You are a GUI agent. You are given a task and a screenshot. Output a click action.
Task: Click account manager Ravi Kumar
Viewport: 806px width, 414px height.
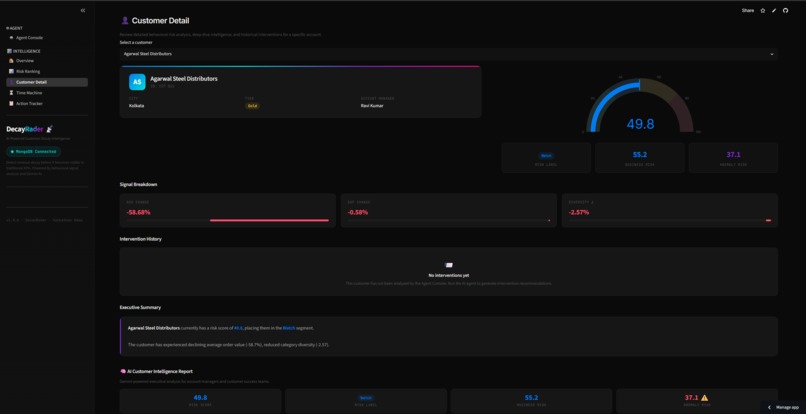pyautogui.click(x=372, y=106)
